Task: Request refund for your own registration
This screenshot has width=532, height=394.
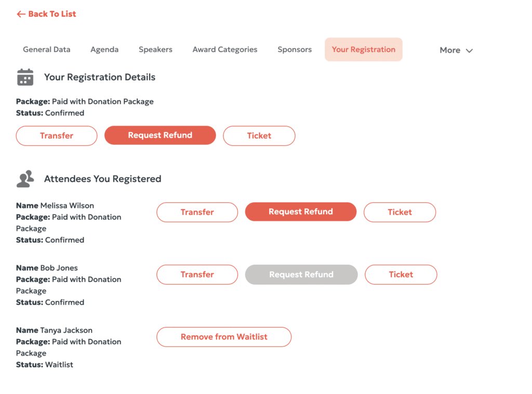Action: point(160,135)
